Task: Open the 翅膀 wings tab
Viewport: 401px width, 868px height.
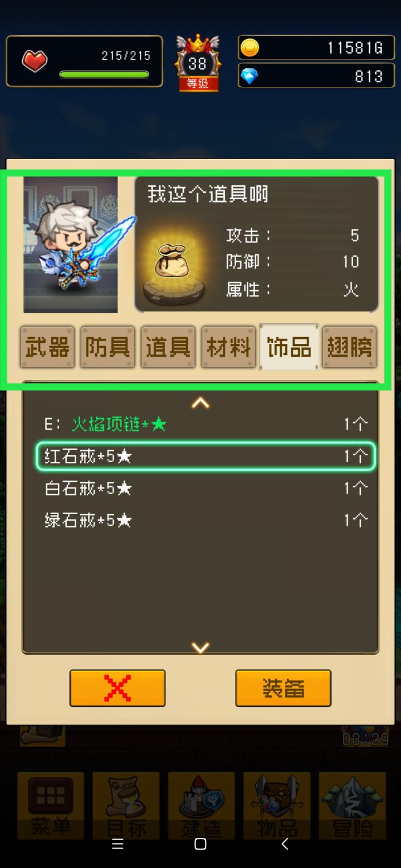Action: coord(349,347)
